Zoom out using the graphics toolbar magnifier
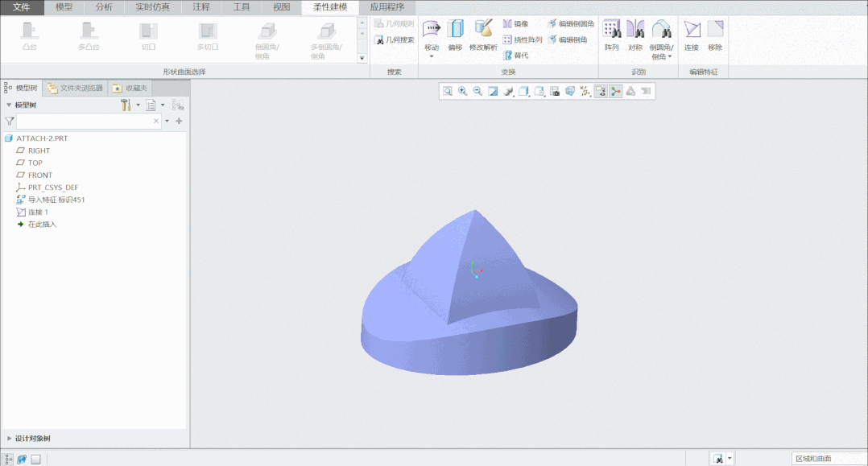 pos(477,91)
